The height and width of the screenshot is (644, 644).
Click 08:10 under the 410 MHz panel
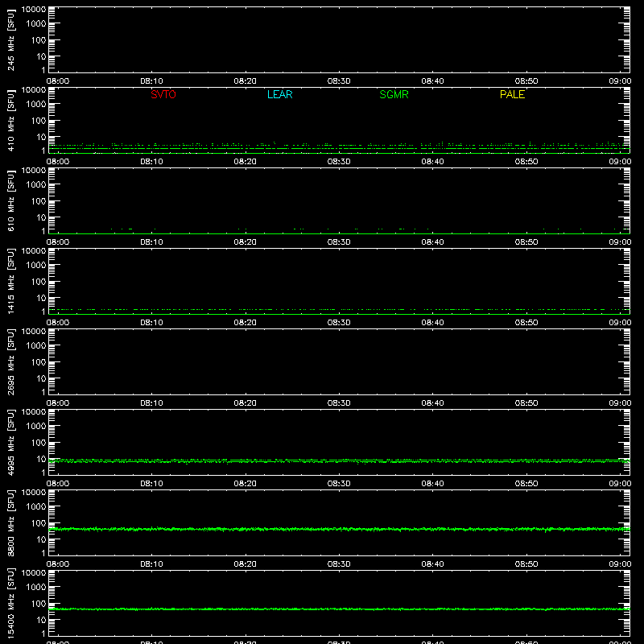pyautogui.click(x=151, y=162)
